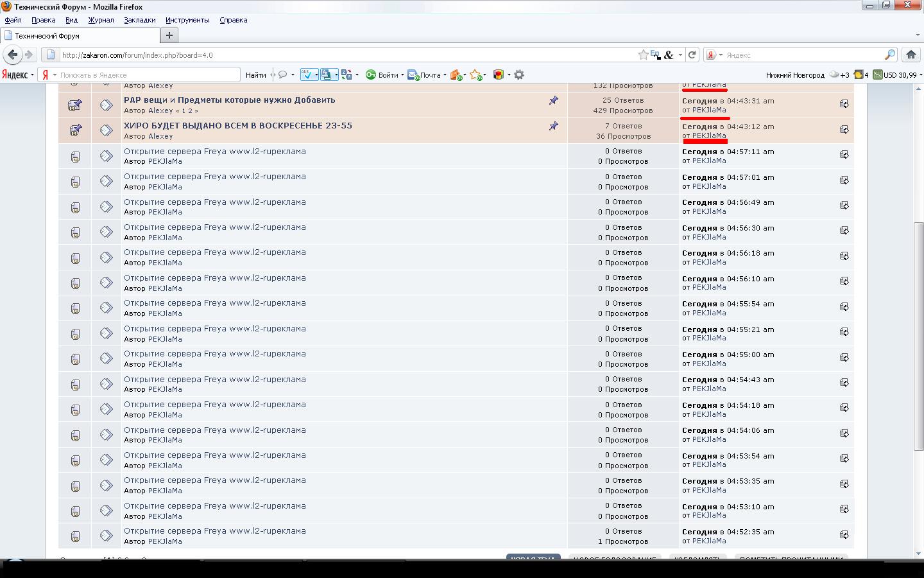Open last post icon for 04:52:35 thread
Screen dimensions: 924x578
click(x=844, y=534)
